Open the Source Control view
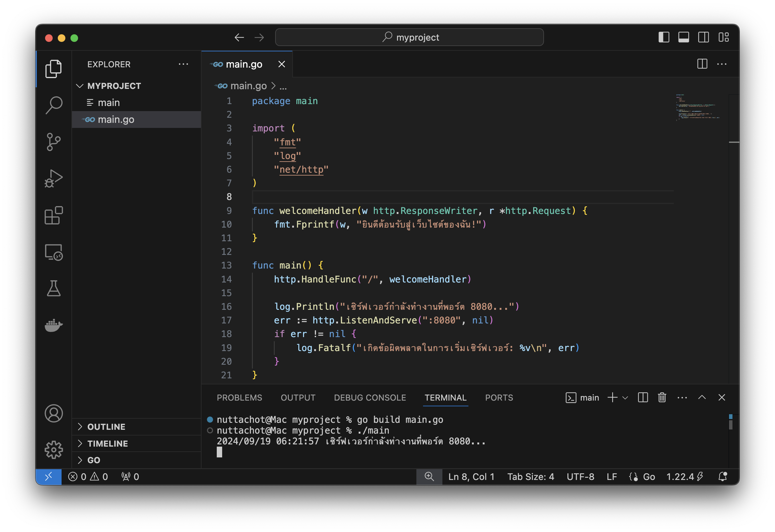The image size is (775, 532). click(x=53, y=142)
